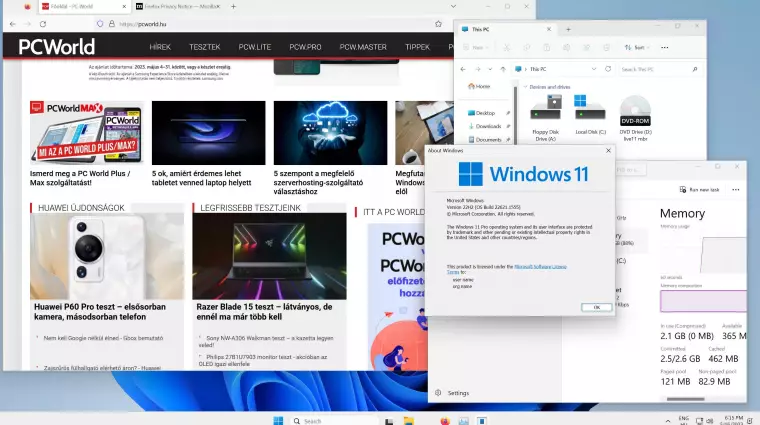
Task: Open the PCWorld MAX article thumbnail
Action: [87, 132]
